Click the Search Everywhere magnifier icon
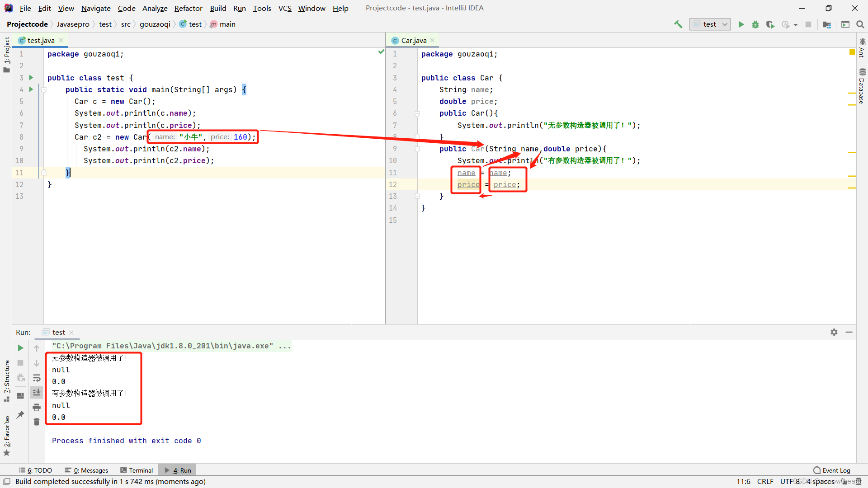Image resolution: width=868 pixels, height=488 pixels. (860, 24)
